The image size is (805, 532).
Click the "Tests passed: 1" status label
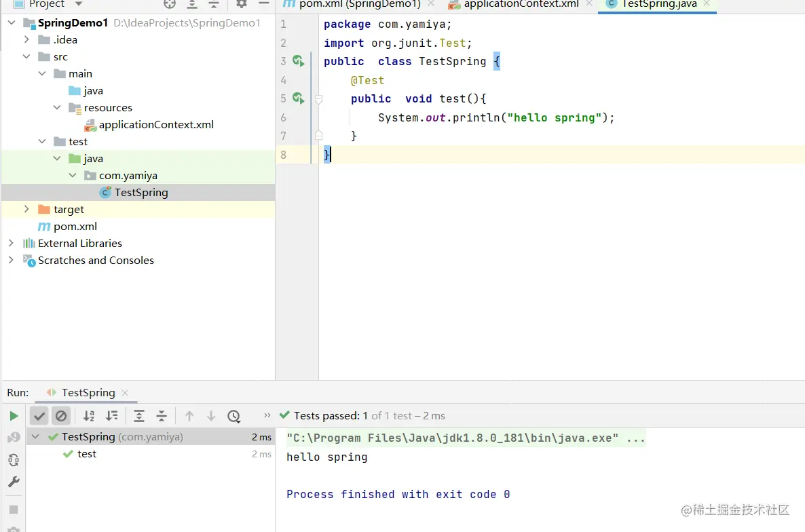click(x=331, y=416)
